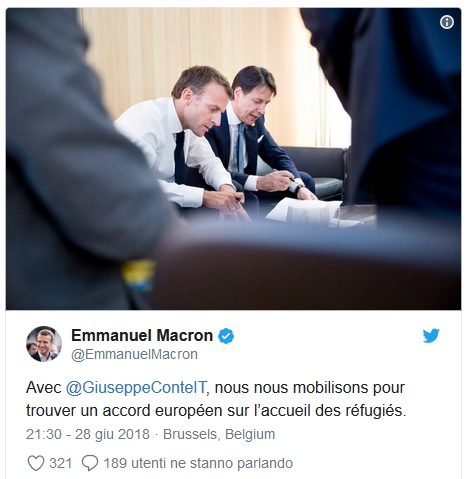Open the @EmmanuelMacron handle link
This screenshot has height=479, width=474.
(134, 354)
